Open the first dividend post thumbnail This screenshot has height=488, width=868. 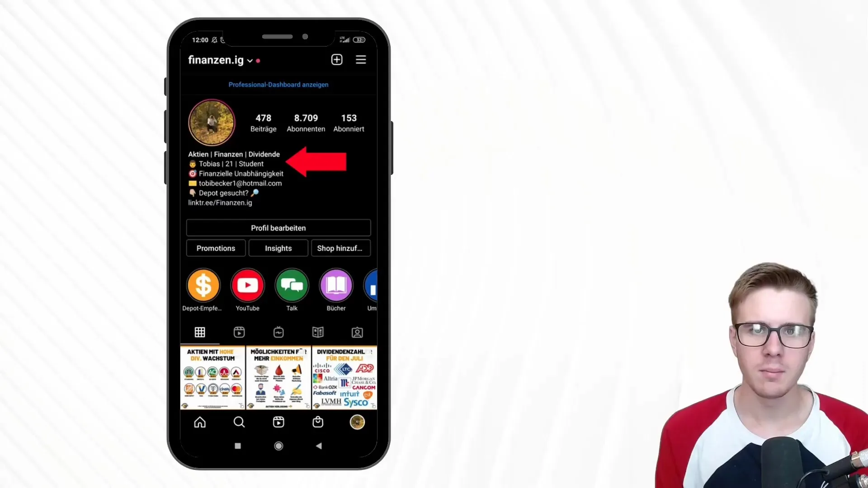(x=344, y=378)
